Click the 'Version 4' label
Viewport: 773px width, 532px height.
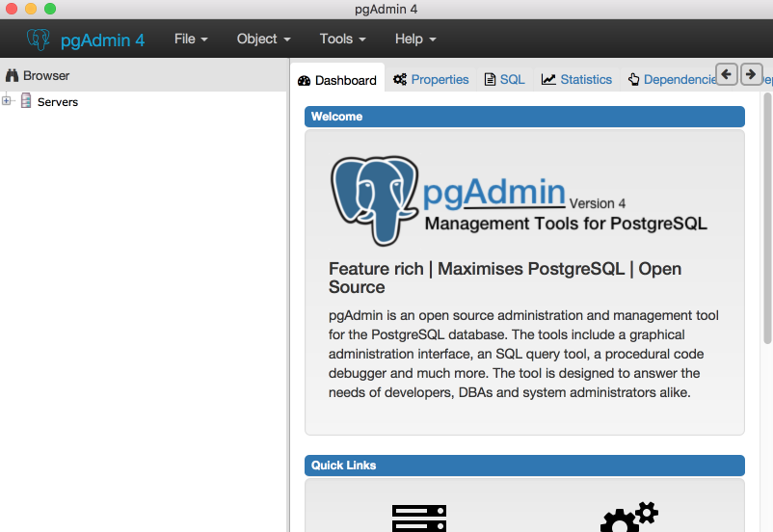(x=598, y=203)
